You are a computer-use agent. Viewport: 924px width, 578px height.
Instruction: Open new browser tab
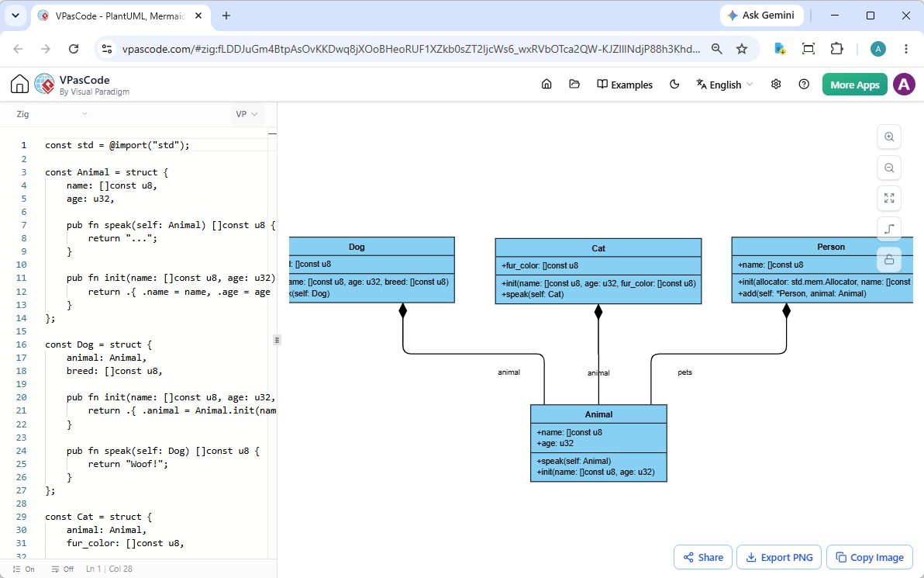click(226, 16)
